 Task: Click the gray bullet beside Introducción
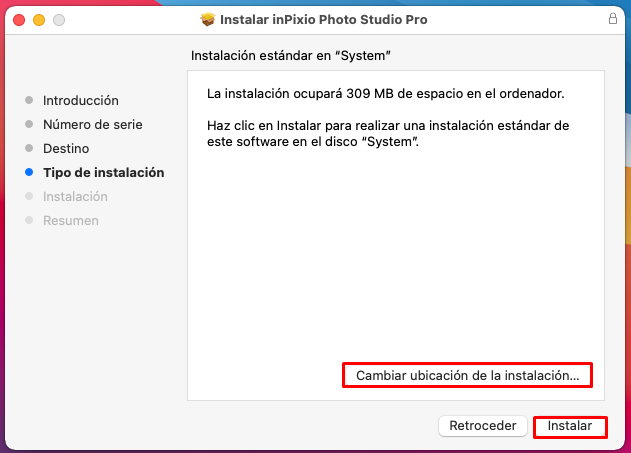pyautogui.click(x=29, y=100)
